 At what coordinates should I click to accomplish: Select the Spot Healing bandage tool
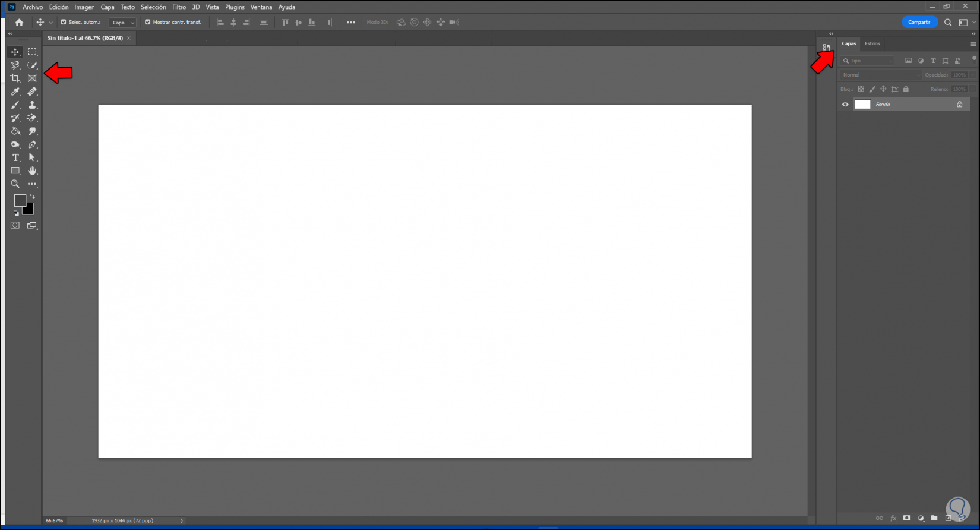click(x=32, y=92)
